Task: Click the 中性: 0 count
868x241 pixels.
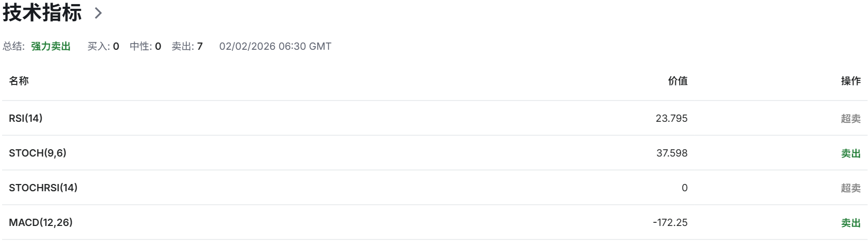Action: tap(145, 46)
